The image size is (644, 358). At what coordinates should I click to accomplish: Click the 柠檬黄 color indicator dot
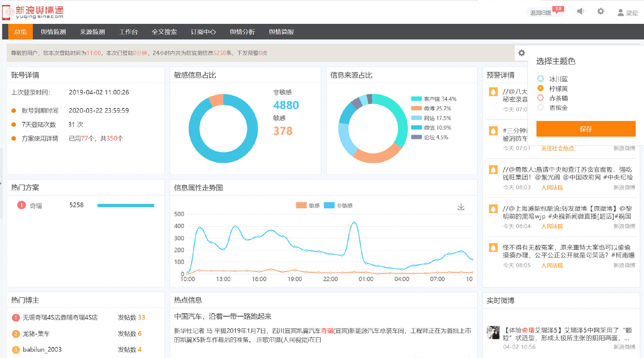pyautogui.click(x=540, y=88)
